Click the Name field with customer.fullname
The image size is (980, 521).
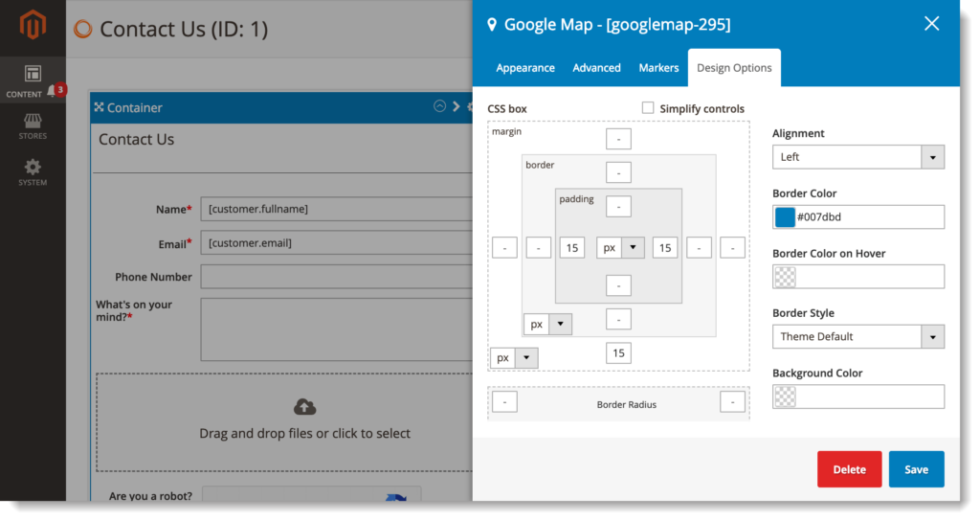point(336,209)
